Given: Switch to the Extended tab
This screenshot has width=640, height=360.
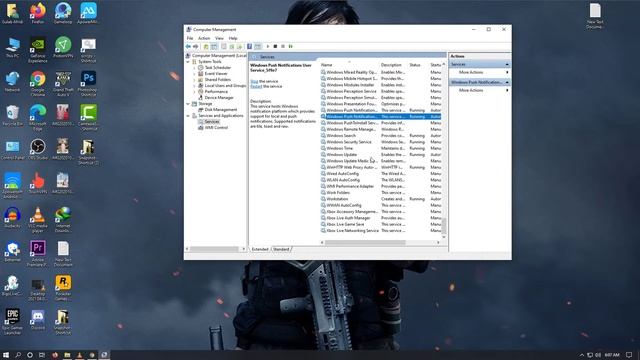Looking at the screenshot, I should pyautogui.click(x=260, y=249).
